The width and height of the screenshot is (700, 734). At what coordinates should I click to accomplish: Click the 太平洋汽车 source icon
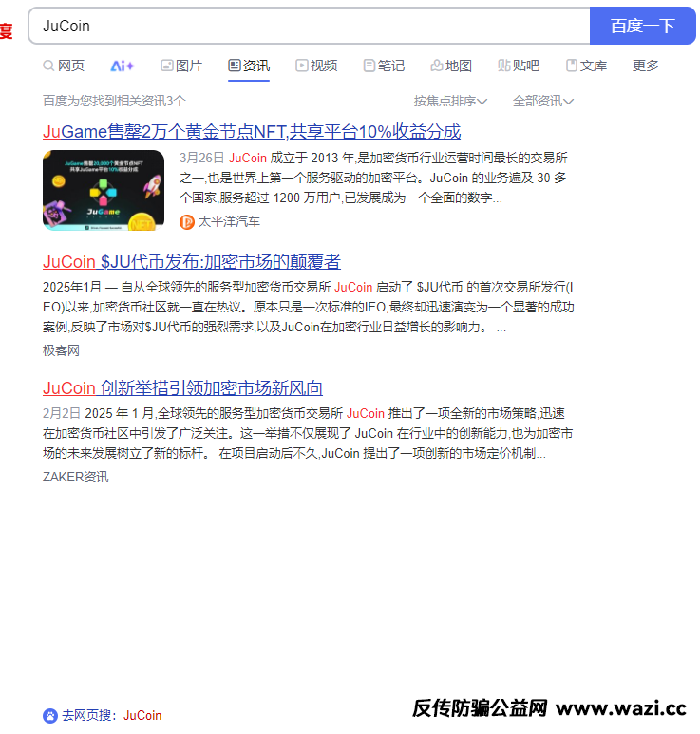187,221
